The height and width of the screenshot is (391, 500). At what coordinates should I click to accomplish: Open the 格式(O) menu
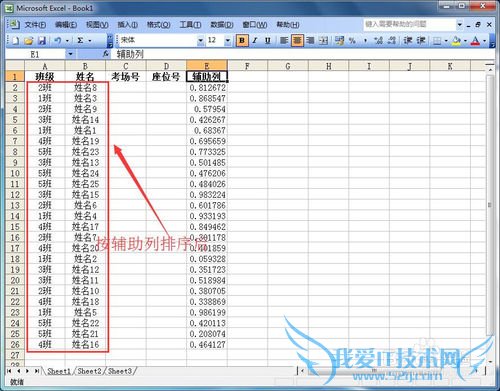tap(159, 25)
